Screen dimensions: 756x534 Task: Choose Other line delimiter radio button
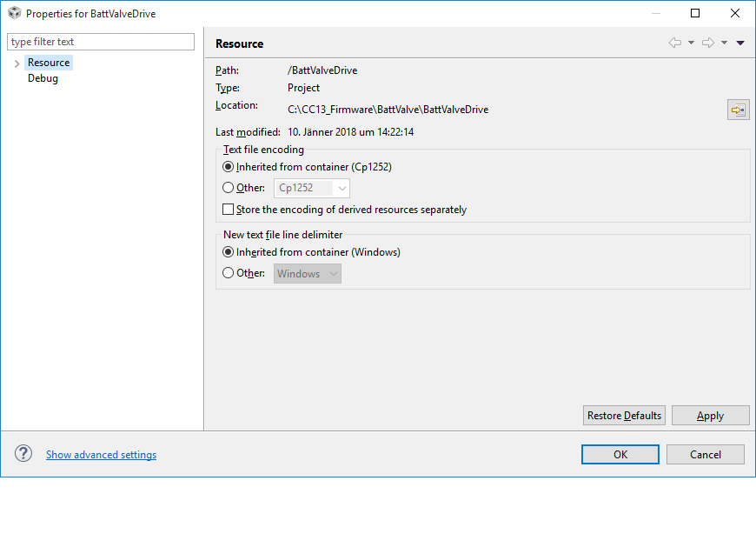[x=229, y=273]
